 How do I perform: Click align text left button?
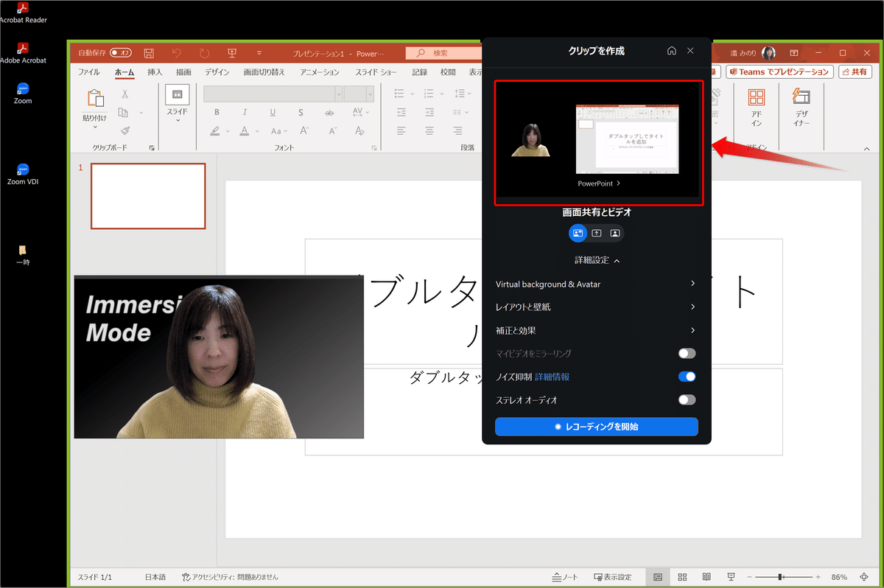pos(401,130)
